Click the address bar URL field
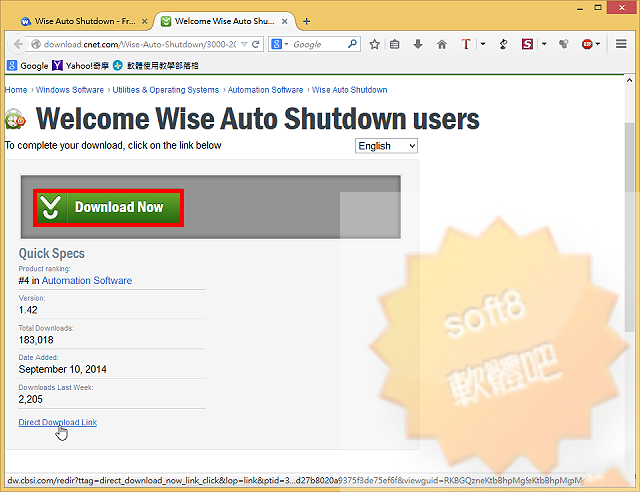Screen dimensions: 640x492 (x=139, y=44)
